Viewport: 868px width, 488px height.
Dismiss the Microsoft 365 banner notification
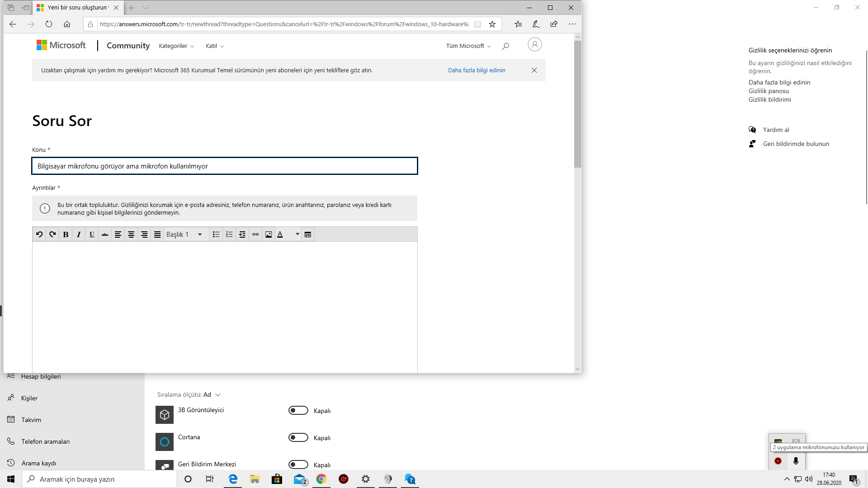pyautogui.click(x=534, y=70)
